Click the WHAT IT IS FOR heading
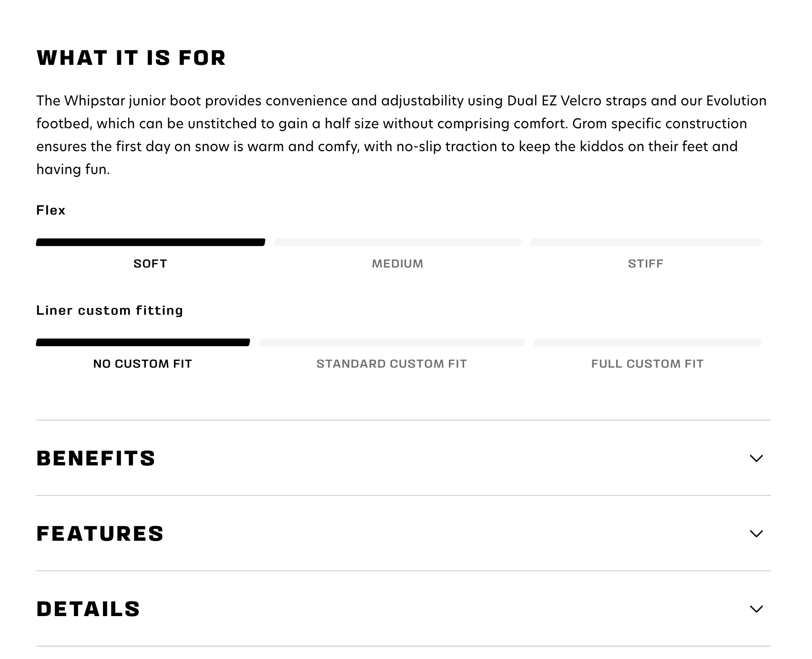 131,58
